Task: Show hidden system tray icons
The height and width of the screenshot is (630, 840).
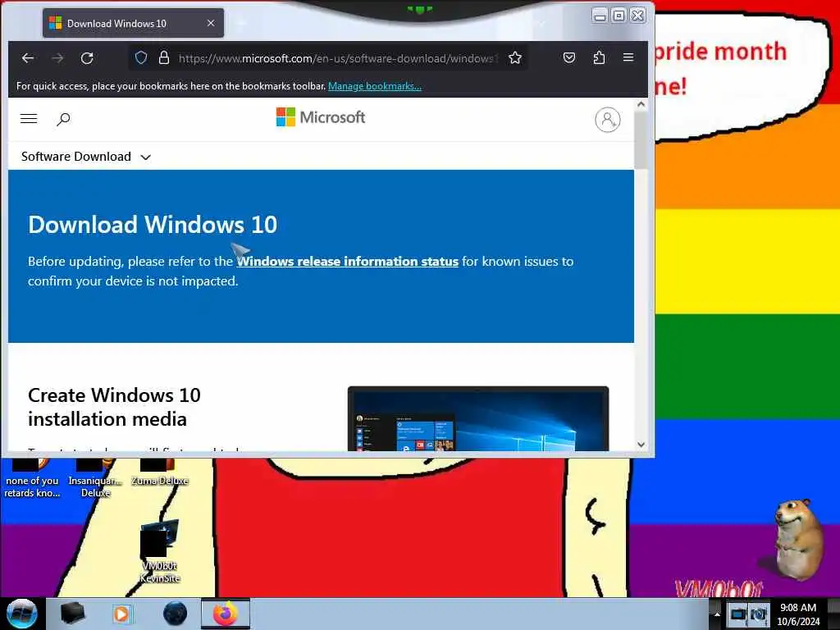Action: pyautogui.click(x=716, y=614)
